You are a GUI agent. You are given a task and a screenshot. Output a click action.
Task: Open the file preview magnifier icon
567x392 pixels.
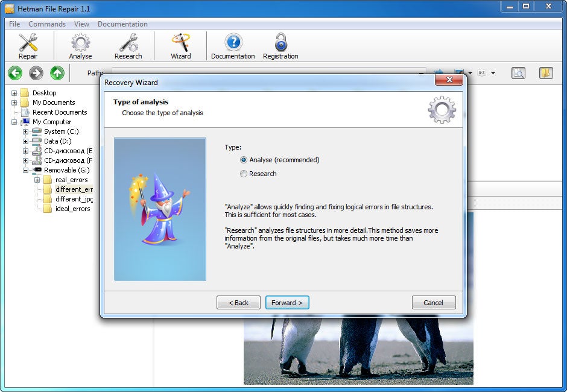click(518, 72)
